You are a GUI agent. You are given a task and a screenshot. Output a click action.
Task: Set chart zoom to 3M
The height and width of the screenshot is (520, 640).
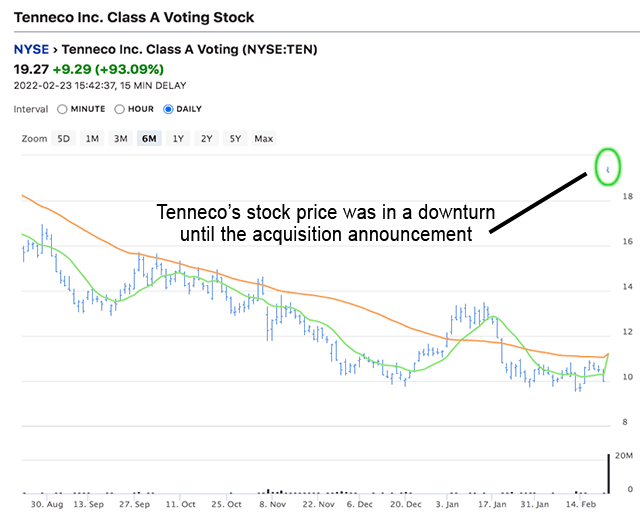[120, 139]
